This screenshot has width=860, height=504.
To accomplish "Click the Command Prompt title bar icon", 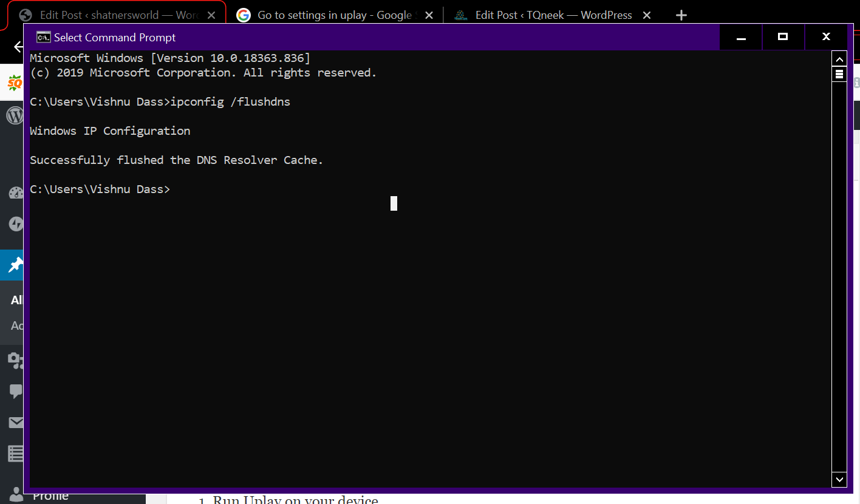I will pyautogui.click(x=43, y=37).
